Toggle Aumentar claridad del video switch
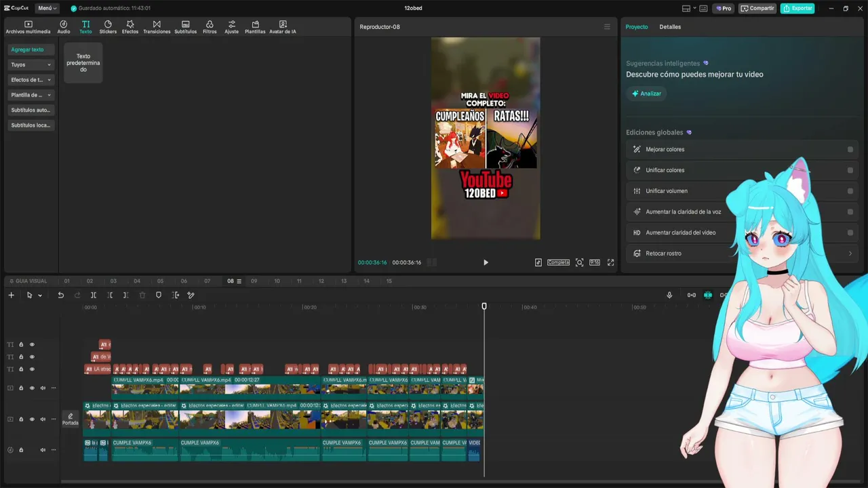Image resolution: width=868 pixels, height=488 pixels. click(x=850, y=232)
